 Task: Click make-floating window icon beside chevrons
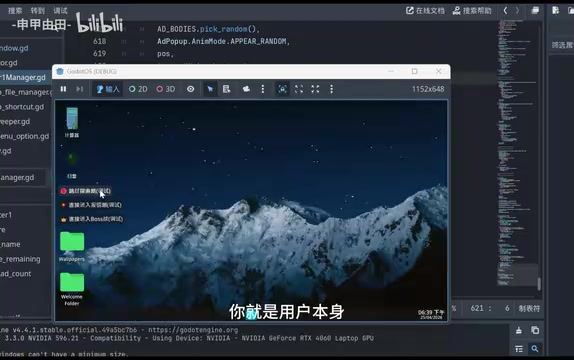click(535, 10)
